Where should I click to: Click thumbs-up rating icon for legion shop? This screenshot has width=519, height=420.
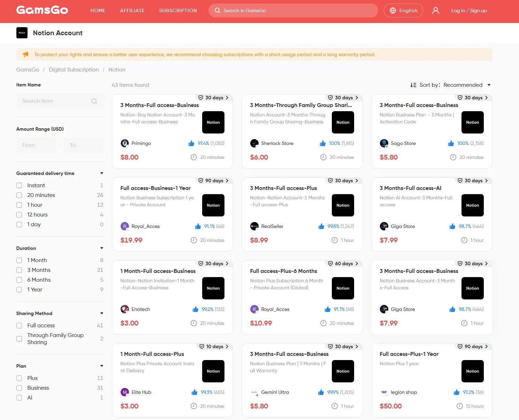click(x=457, y=392)
